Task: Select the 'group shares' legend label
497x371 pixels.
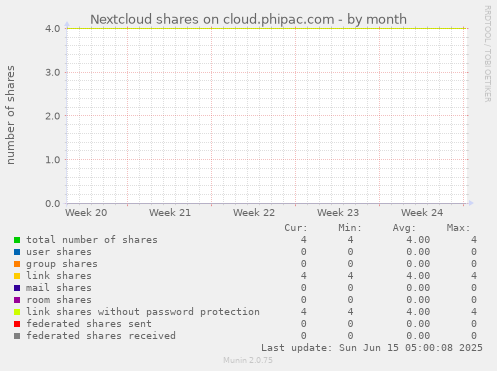Action: (x=62, y=264)
